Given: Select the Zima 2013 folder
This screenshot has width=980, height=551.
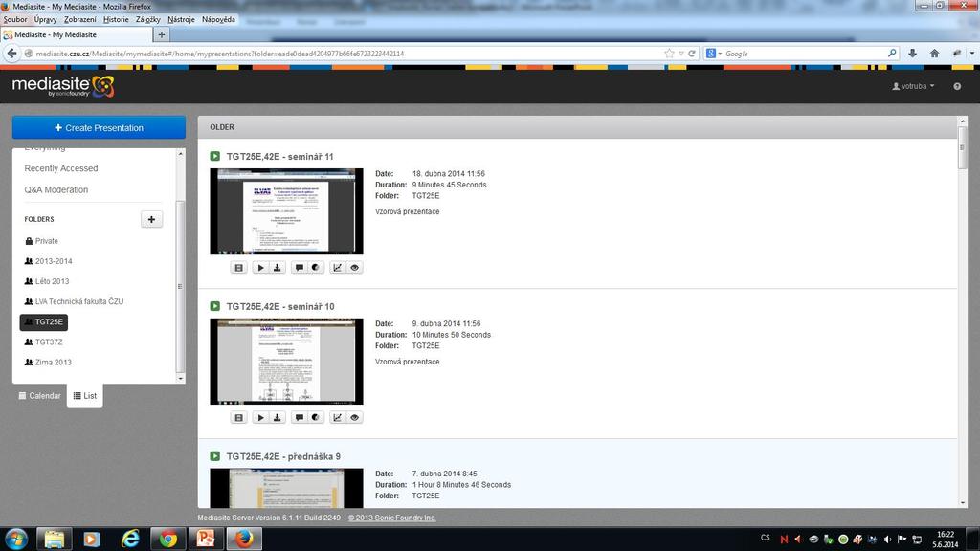Looking at the screenshot, I should [48, 362].
